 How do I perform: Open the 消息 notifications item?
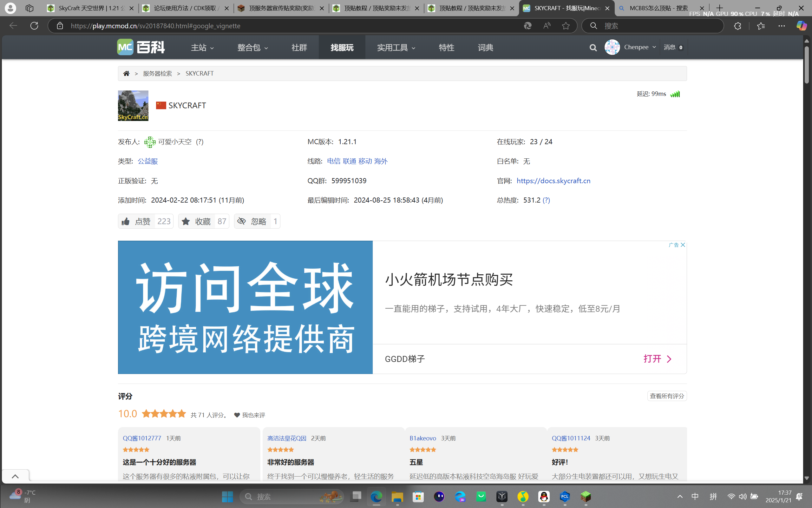pyautogui.click(x=673, y=47)
